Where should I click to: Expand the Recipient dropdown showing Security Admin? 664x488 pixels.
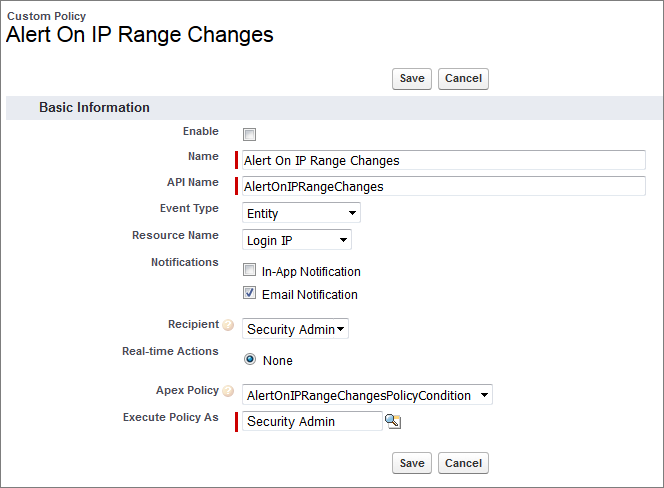click(x=295, y=329)
